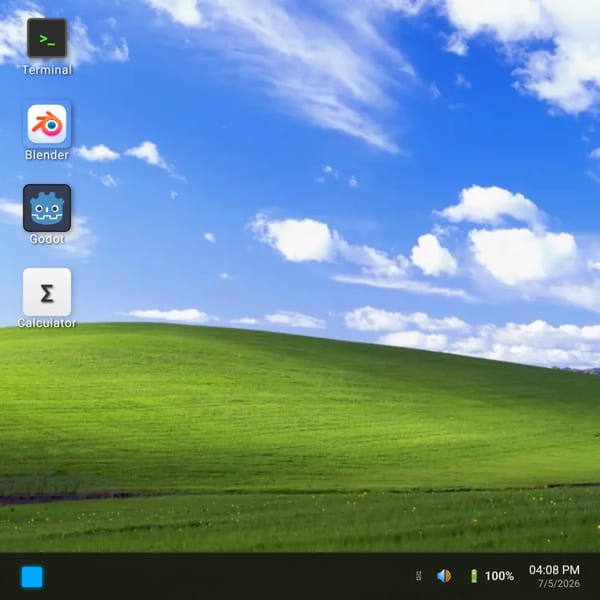Select the Calculator icon label

point(47,323)
